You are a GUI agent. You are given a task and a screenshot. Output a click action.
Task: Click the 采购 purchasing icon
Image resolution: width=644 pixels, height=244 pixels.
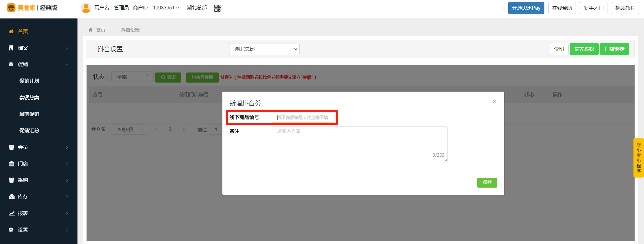(x=11, y=180)
